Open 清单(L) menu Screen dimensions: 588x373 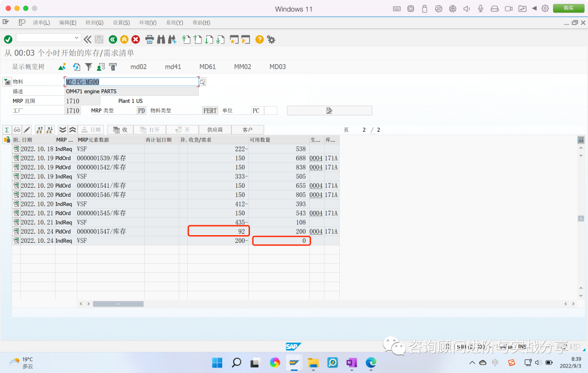41,22
